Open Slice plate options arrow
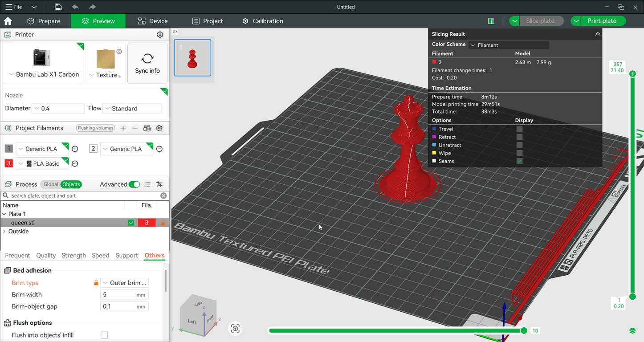 coord(515,21)
